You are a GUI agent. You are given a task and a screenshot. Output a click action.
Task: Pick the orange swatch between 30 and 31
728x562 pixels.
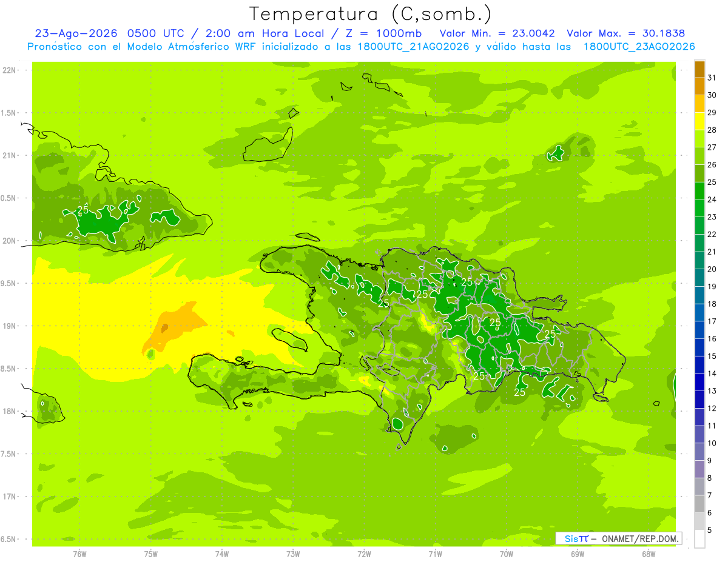coord(699,87)
